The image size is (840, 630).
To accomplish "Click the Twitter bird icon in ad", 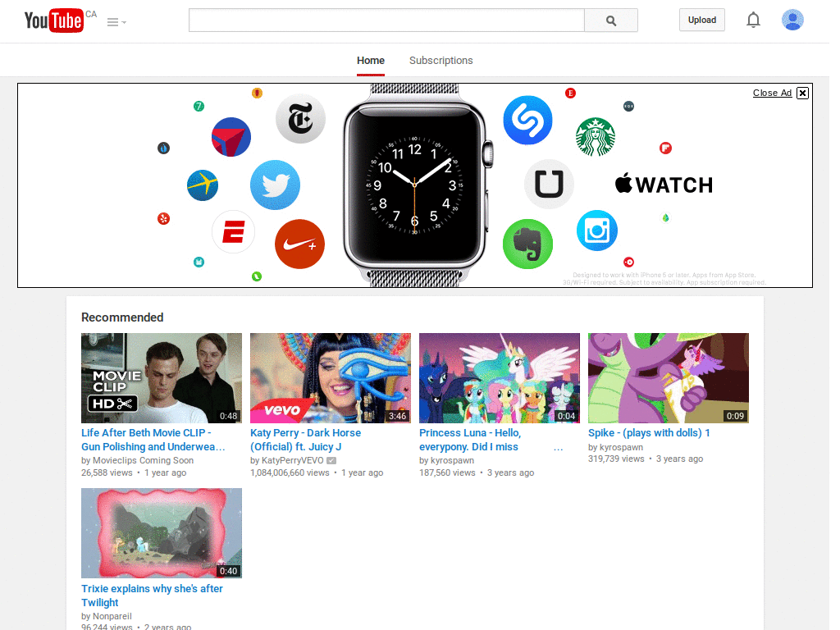I will tap(276, 185).
